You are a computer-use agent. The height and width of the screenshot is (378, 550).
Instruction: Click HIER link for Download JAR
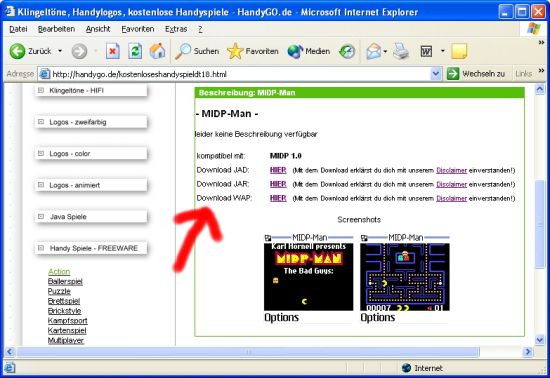click(278, 184)
